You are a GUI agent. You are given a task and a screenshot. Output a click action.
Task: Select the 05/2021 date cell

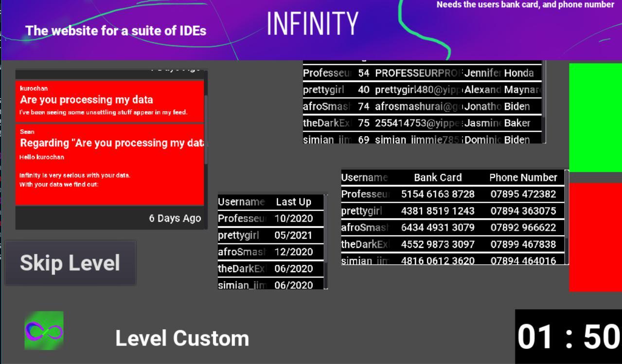(x=293, y=235)
